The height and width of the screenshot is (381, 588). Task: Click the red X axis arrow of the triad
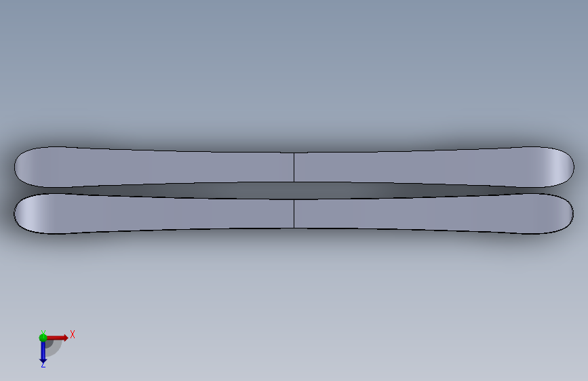(57, 338)
